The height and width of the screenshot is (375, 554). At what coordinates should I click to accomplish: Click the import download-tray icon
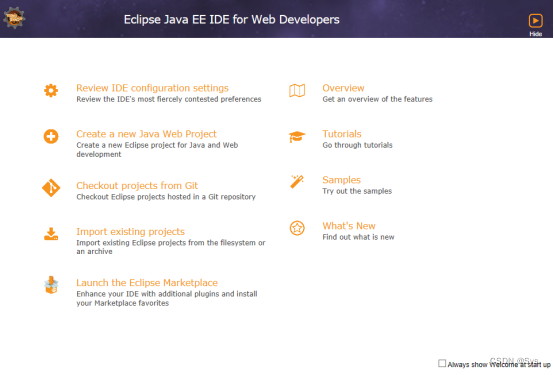click(51, 234)
